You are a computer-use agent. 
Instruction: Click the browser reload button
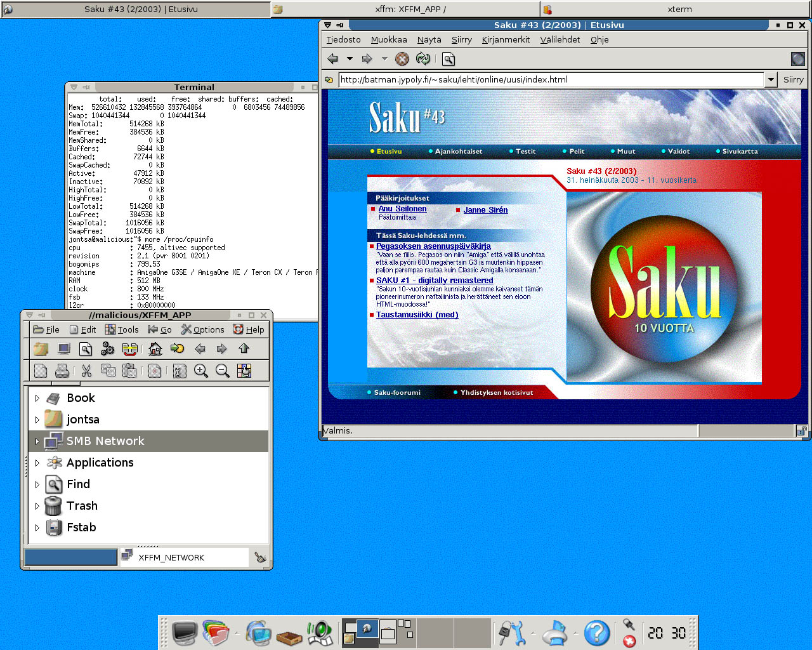click(423, 59)
